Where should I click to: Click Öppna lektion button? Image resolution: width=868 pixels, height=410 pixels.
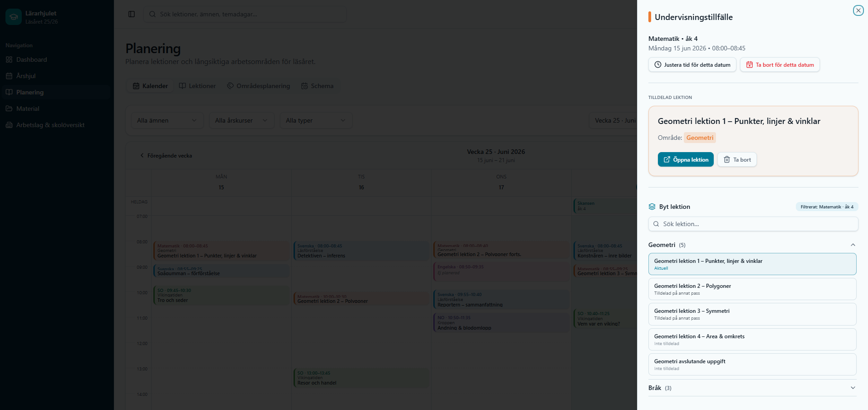tap(686, 159)
